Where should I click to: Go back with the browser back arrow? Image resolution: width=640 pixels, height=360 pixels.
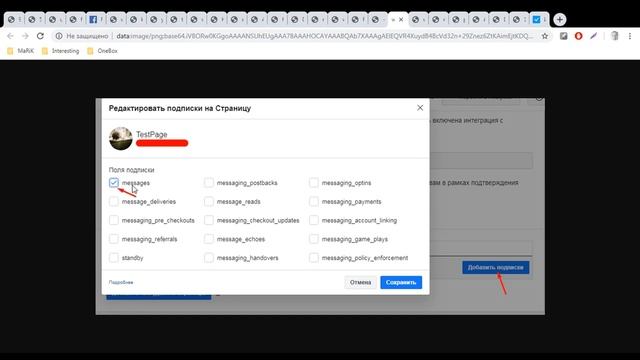(x=11, y=36)
